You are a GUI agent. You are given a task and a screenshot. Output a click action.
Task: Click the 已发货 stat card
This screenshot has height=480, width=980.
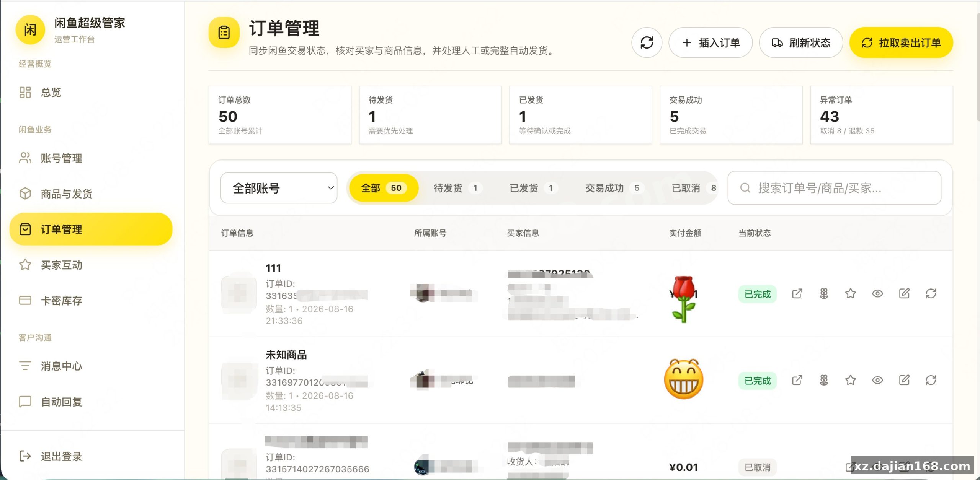click(581, 115)
